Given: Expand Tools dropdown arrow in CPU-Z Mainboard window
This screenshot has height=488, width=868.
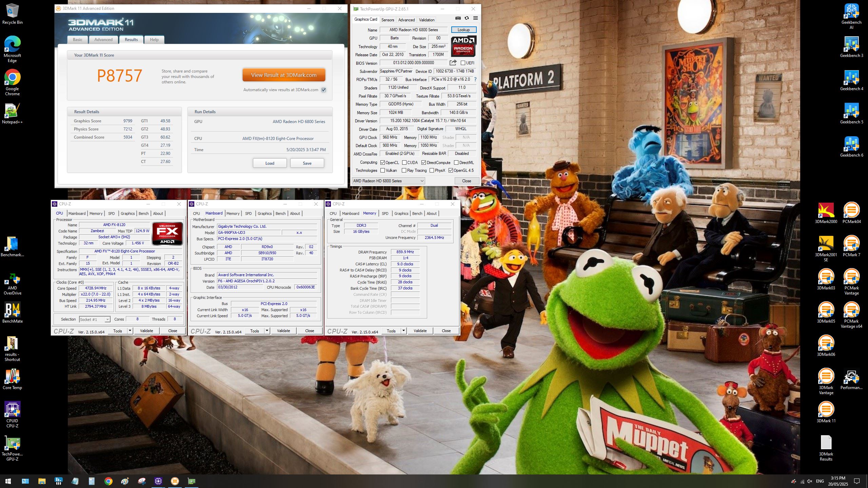Looking at the screenshot, I should coord(267,331).
